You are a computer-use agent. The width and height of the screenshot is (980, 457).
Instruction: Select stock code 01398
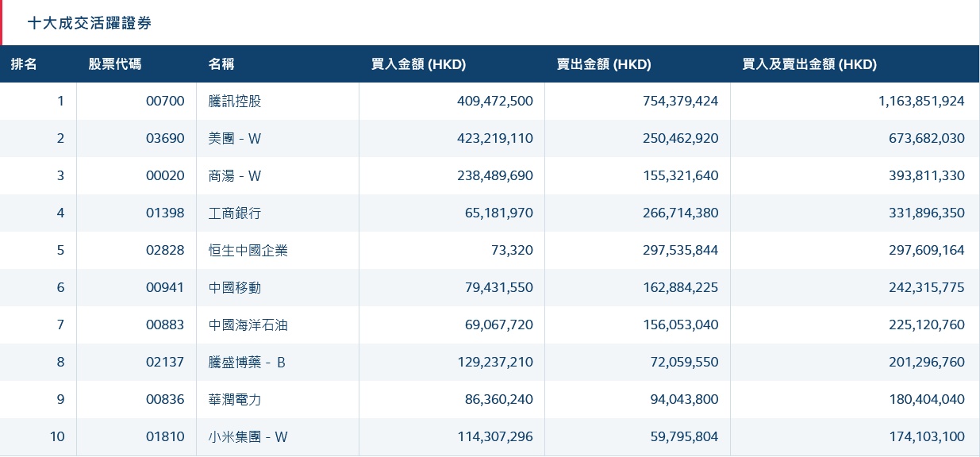click(x=165, y=213)
